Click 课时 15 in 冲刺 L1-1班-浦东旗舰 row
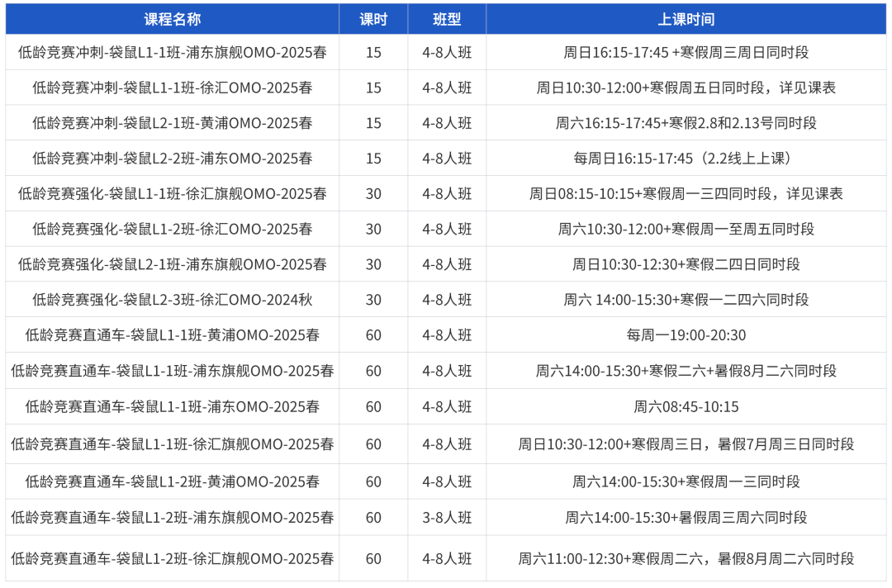The image size is (892, 588). tap(373, 52)
